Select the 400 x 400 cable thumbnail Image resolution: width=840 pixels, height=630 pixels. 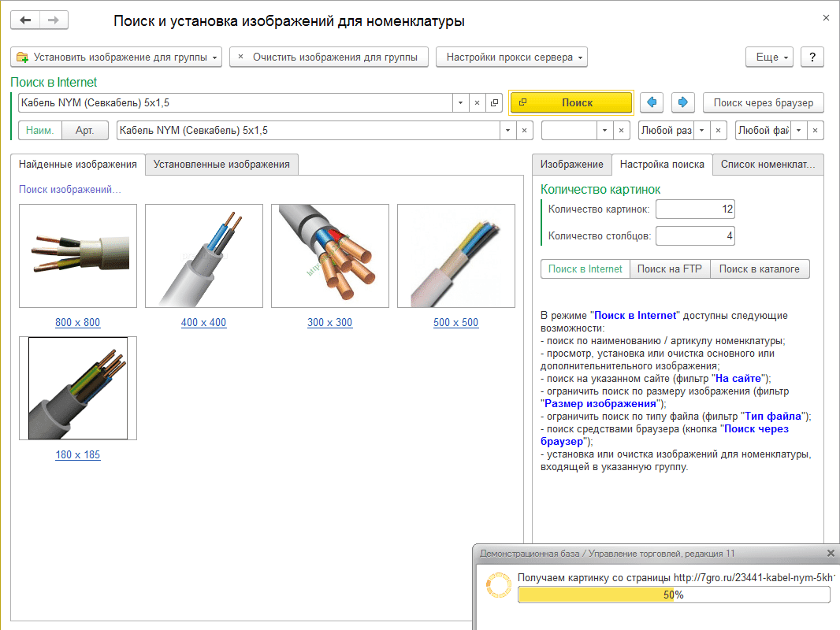coord(204,256)
